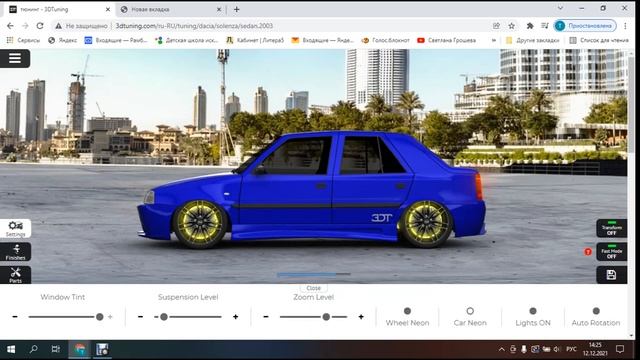Go back to previous page
Viewport: 640px width, 360px height.
(10, 26)
